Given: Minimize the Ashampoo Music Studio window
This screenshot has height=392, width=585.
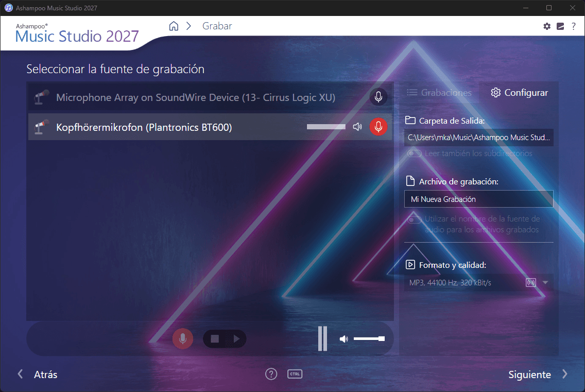Looking at the screenshot, I should point(526,8).
